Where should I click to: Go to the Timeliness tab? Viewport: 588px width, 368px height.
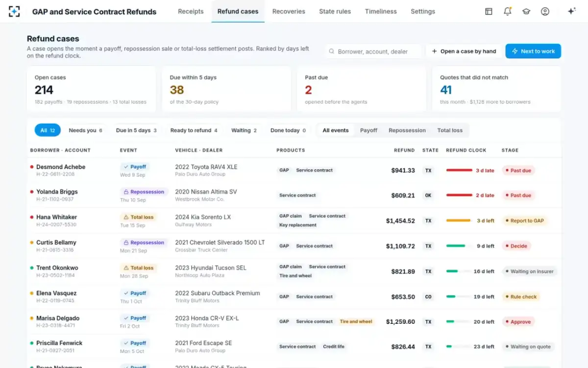381,11
